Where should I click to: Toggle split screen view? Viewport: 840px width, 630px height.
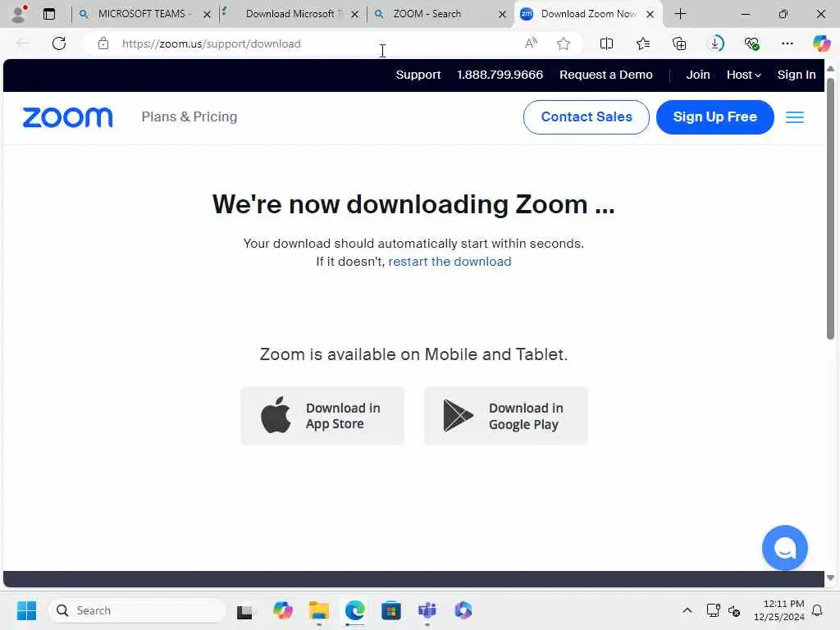click(606, 43)
